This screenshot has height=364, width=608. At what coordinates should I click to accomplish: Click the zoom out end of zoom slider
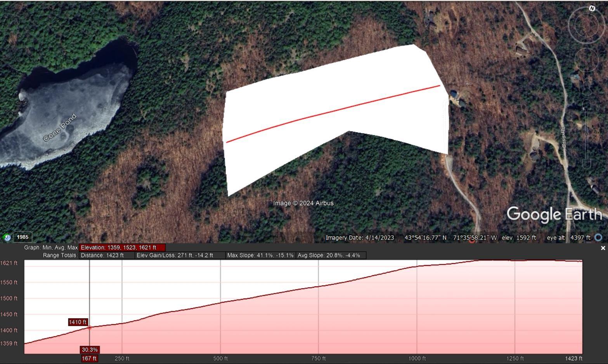[x=587, y=164]
